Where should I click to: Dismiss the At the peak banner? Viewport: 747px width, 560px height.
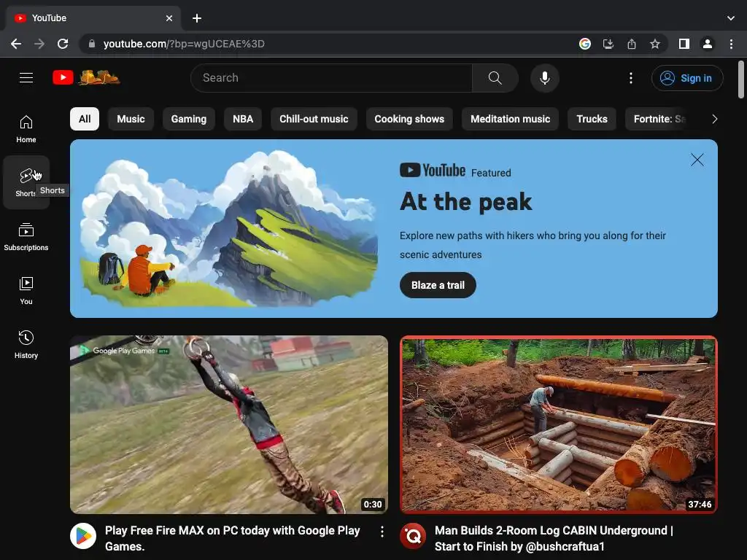point(697,160)
